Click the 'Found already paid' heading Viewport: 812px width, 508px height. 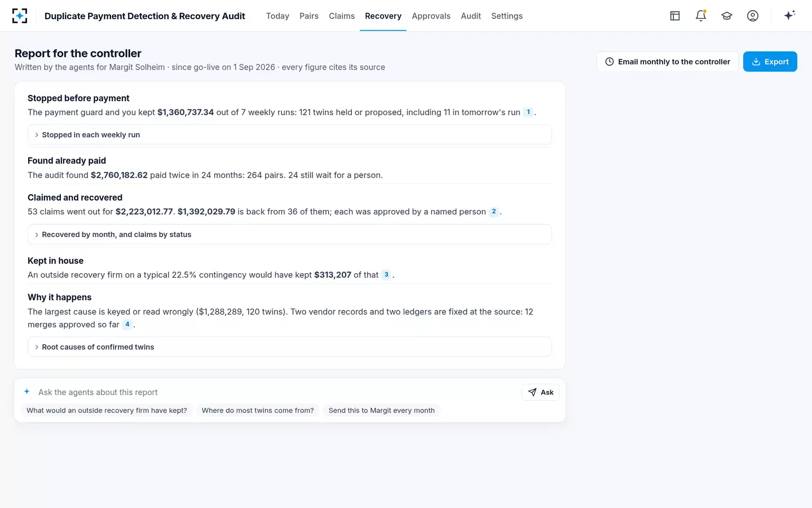point(67,161)
